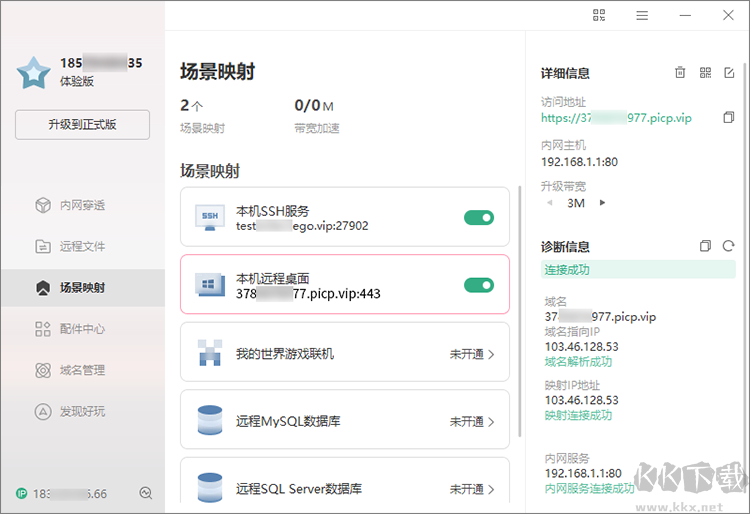Click the QR code icon in title bar

click(x=600, y=15)
